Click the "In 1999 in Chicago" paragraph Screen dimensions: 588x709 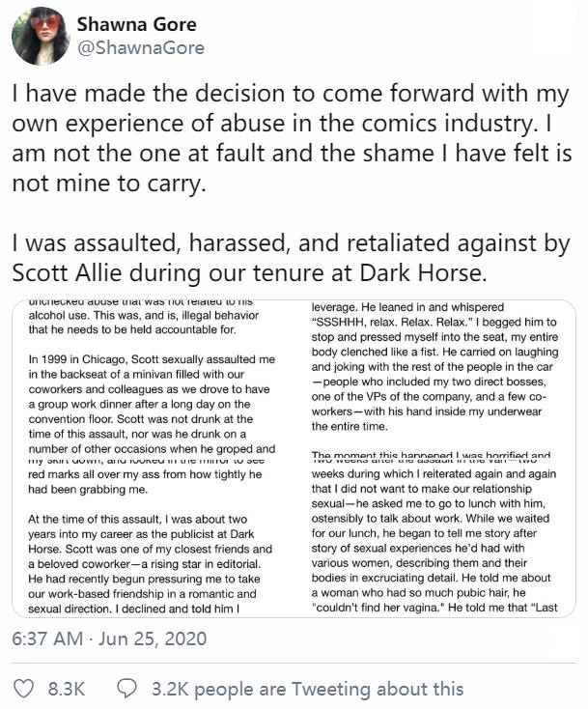152,404
